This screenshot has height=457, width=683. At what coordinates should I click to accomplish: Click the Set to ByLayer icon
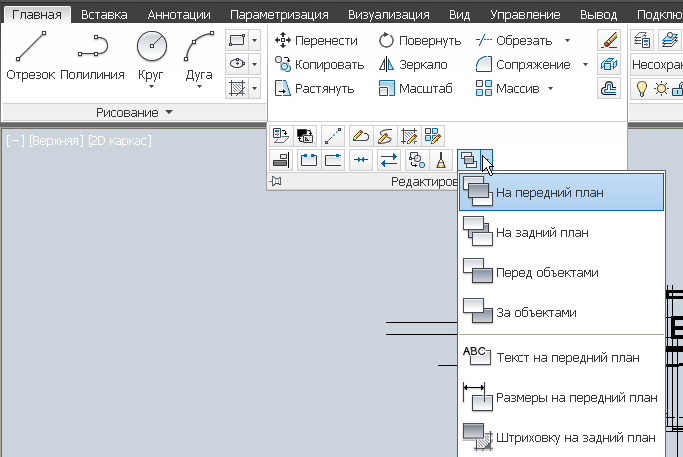[x=281, y=135]
